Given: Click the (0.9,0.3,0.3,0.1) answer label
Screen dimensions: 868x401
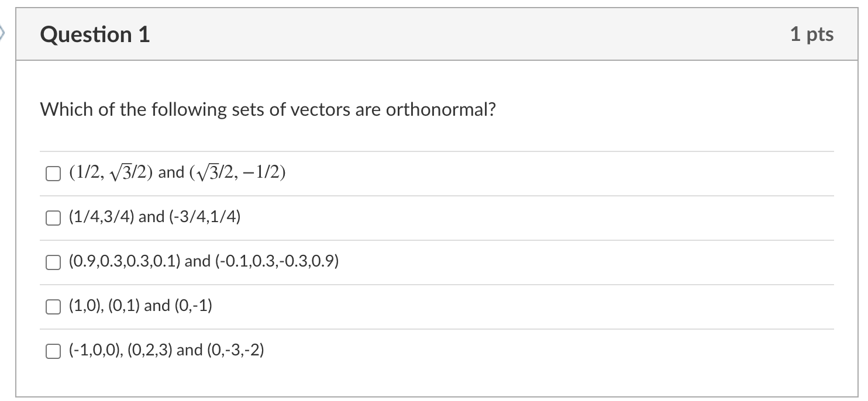Looking at the screenshot, I should pyautogui.click(x=204, y=261).
